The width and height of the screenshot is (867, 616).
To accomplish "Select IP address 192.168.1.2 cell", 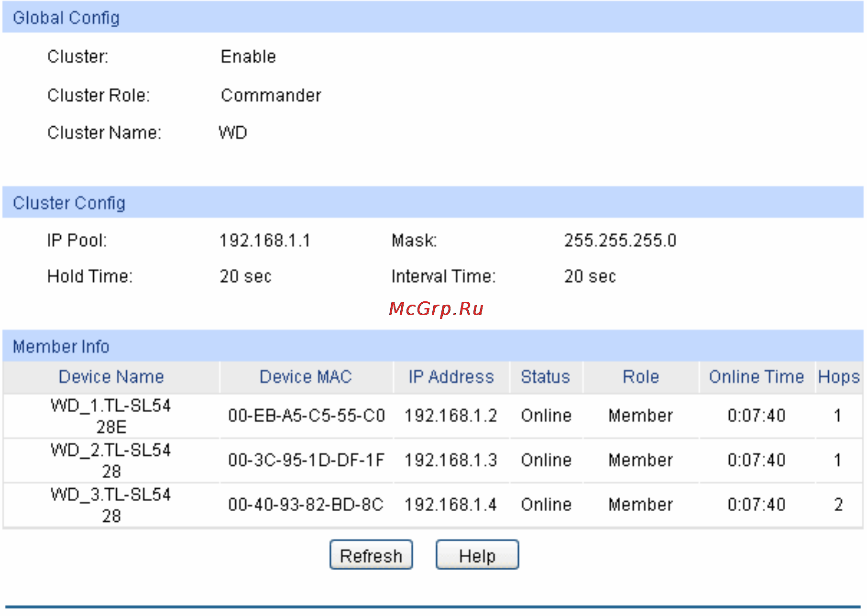I will (x=451, y=416).
